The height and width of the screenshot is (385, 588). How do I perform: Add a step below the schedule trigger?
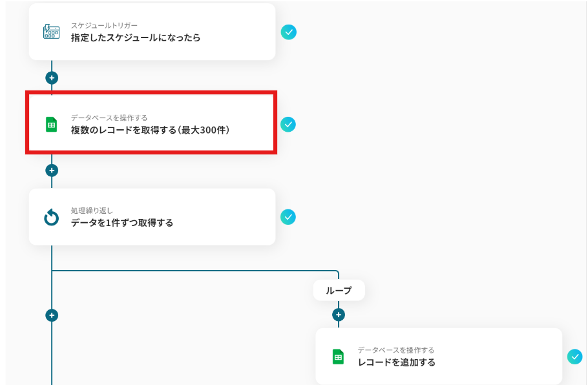52,78
